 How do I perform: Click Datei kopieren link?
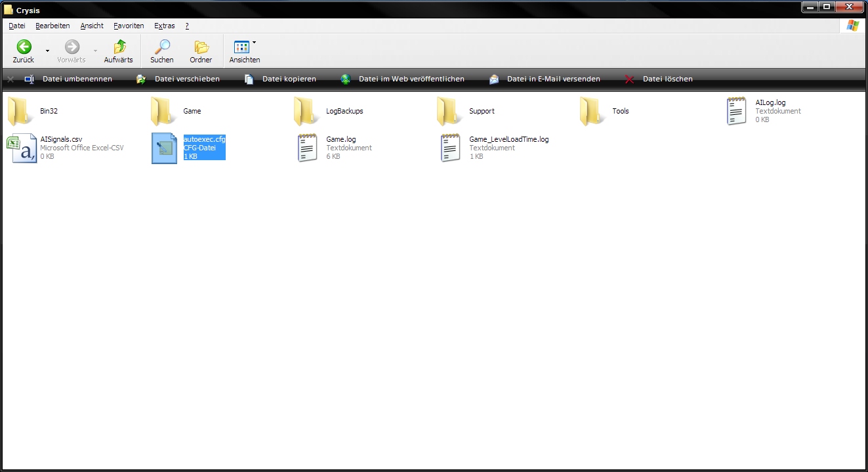tap(289, 79)
